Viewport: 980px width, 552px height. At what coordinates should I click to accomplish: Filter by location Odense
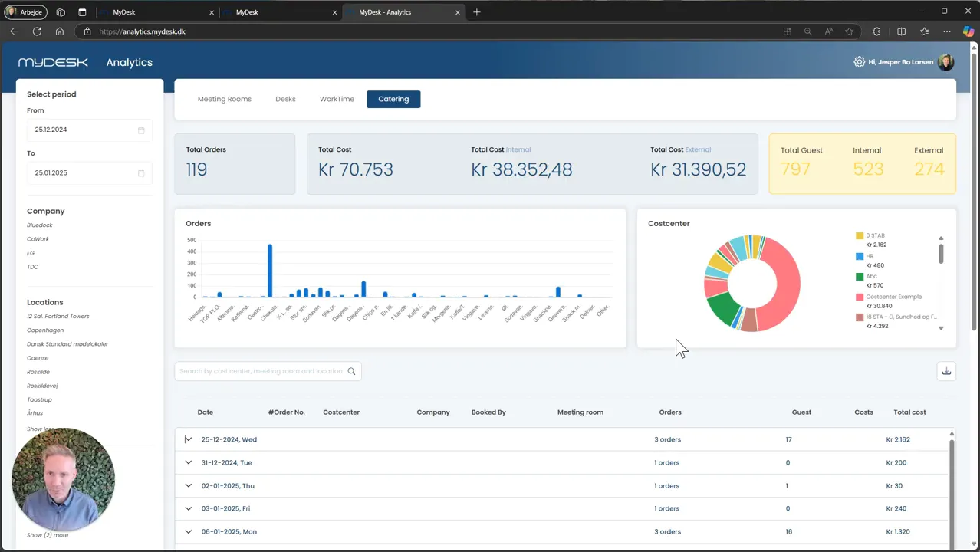coord(38,358)
